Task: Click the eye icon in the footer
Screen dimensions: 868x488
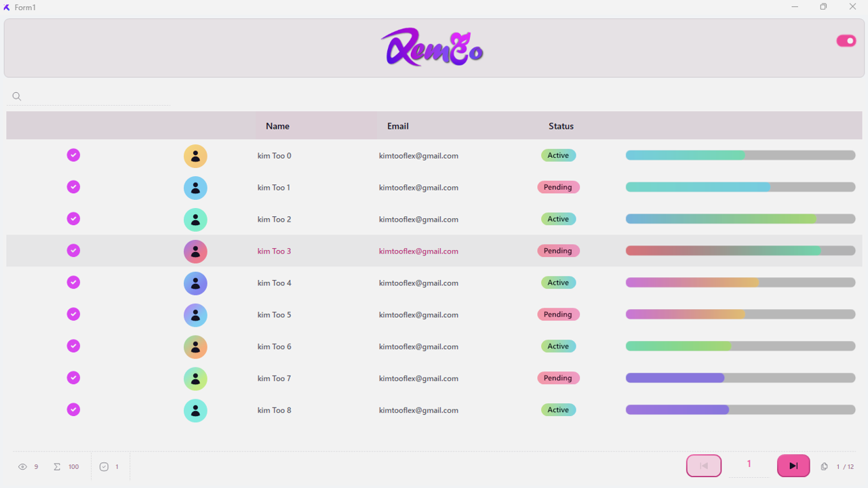Action: (22, 467)
